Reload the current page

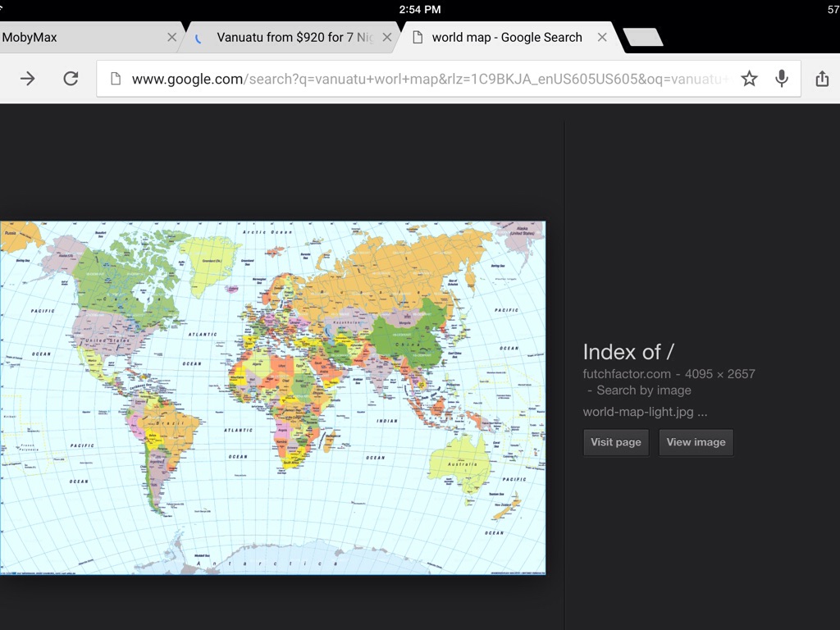[71, 79]
